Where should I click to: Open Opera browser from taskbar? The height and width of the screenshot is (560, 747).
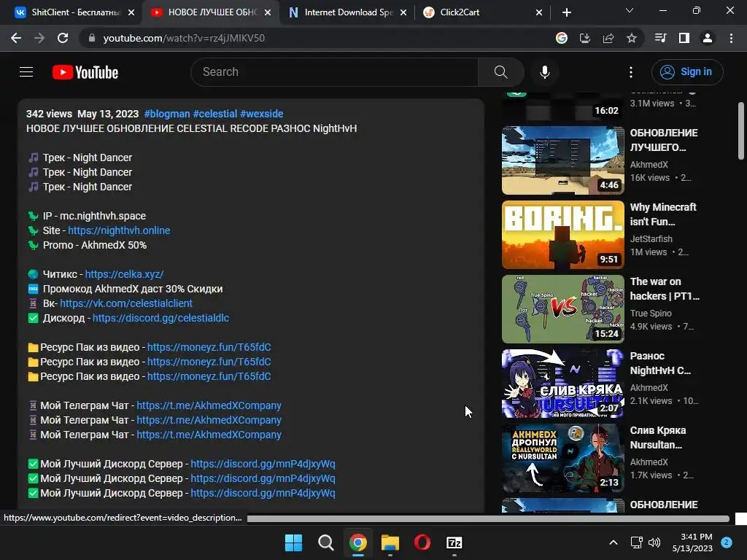point(422,542)
